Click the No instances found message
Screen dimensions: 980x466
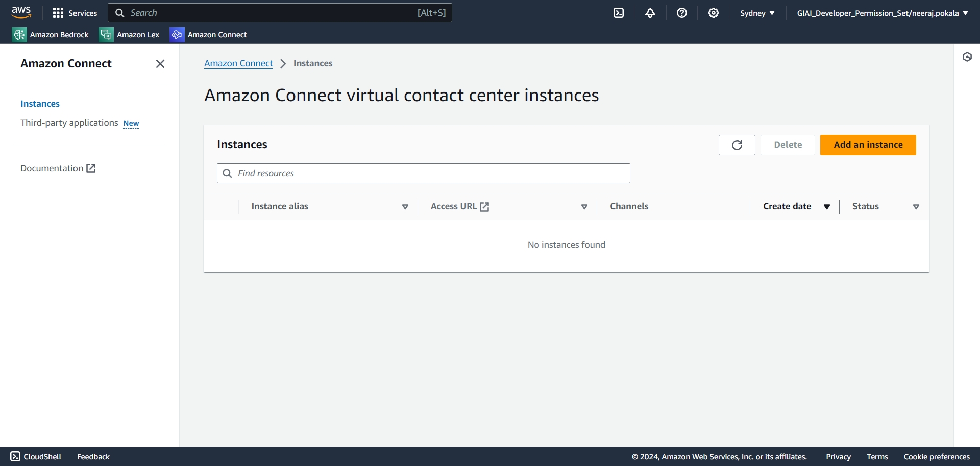(567, 245)
